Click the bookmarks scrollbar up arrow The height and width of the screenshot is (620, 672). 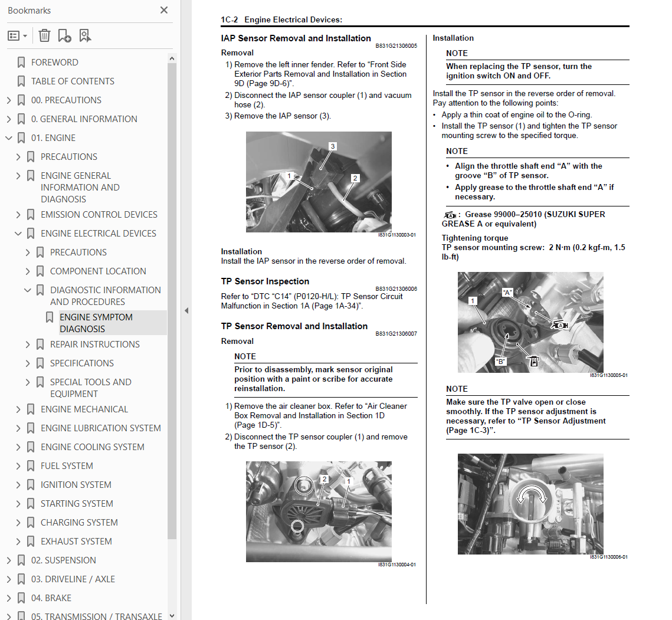tap(172, 59)
